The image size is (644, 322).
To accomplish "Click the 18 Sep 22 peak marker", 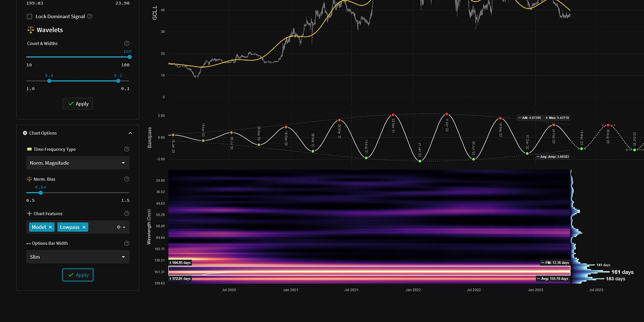I will (500, 118).
